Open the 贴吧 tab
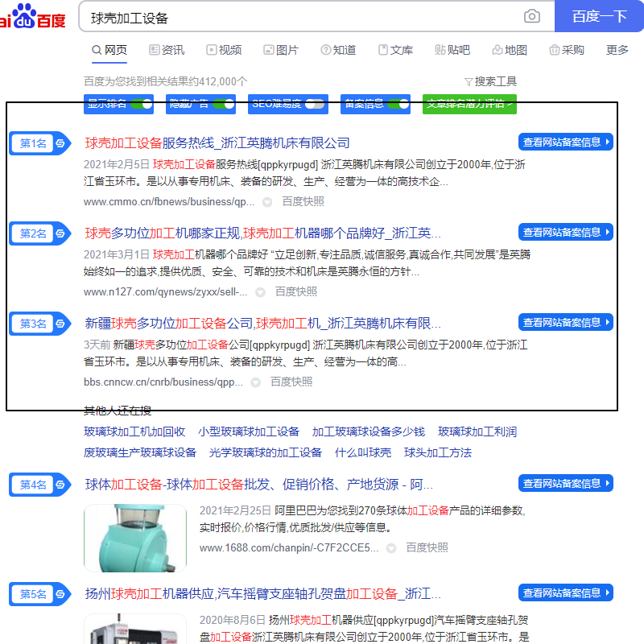Screen dimensions: 644x644 pos(452,50)
